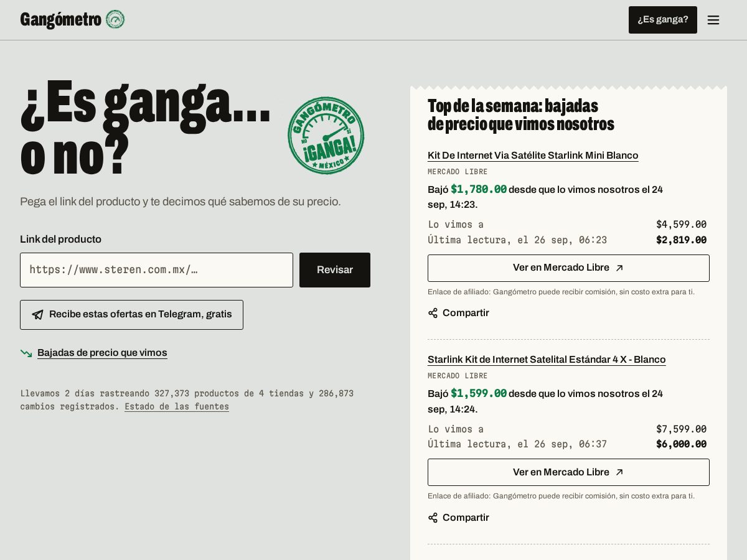Viewport: 747px width, 560px height.
Task: Click Recibe estas ofertas en Telegram, gratis
Action: tap(131, 315)
